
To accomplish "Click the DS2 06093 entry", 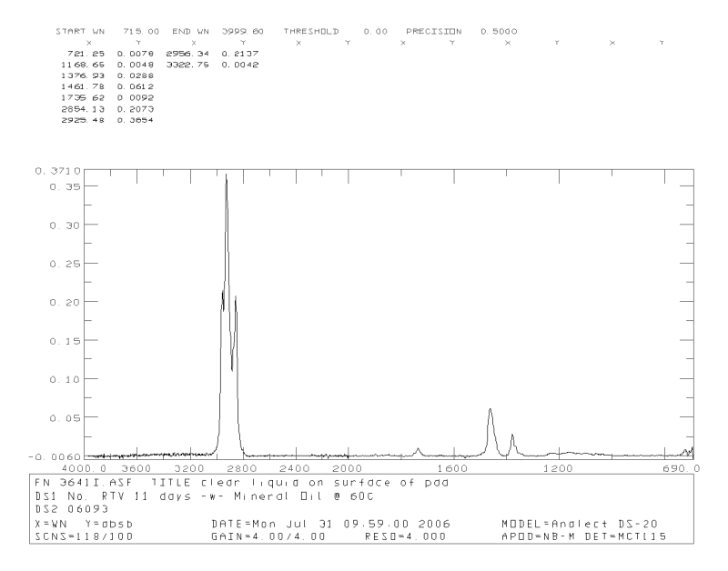I will [x=72, y=509].
